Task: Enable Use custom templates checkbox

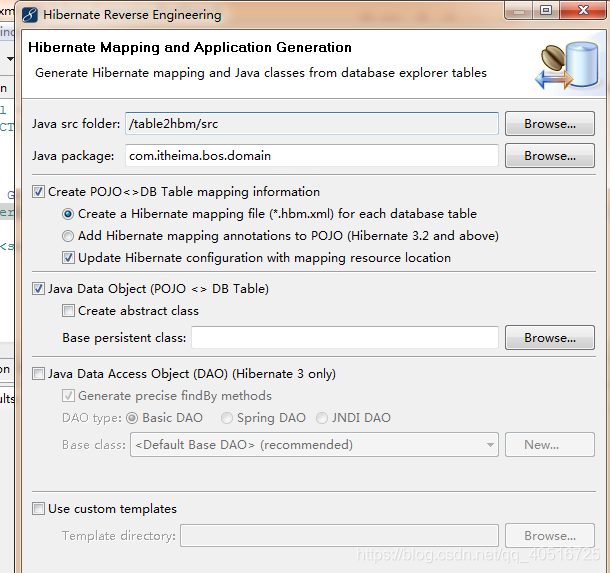Action: coord(38,509)
